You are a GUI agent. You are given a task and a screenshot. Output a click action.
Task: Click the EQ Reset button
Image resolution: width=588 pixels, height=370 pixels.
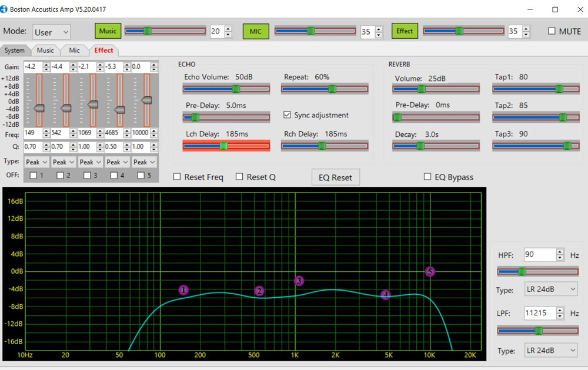click(x=336, y=177)
